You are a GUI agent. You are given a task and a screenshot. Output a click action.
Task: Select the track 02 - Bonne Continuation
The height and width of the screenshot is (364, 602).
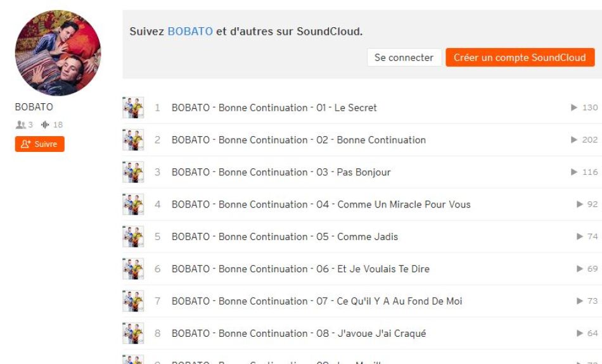pos(298,140)
